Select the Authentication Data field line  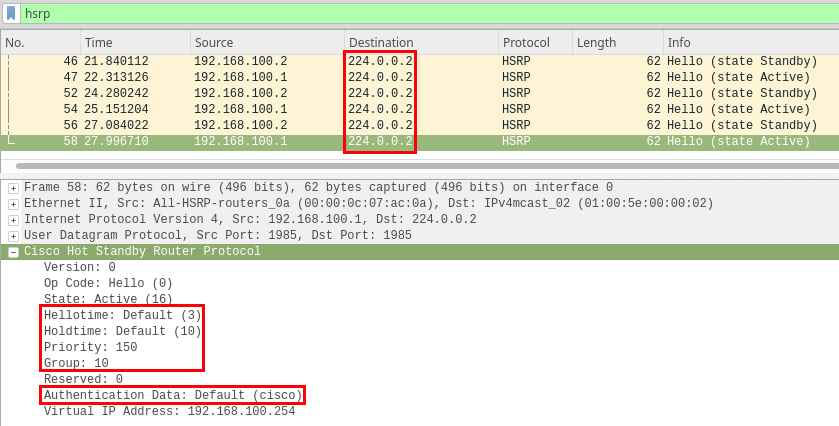[171, 396]
